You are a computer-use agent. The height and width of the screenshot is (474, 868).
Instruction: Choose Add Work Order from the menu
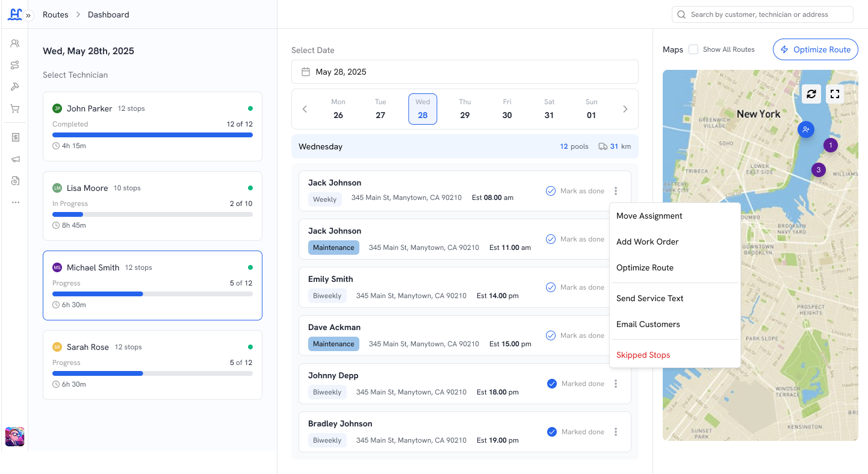click(675, 242)
